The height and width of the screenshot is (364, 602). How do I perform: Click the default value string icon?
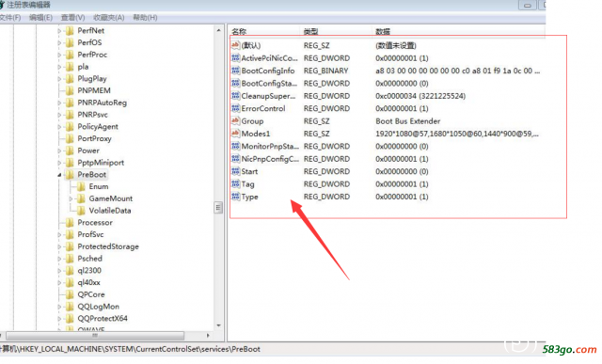[x=235, y=45]
